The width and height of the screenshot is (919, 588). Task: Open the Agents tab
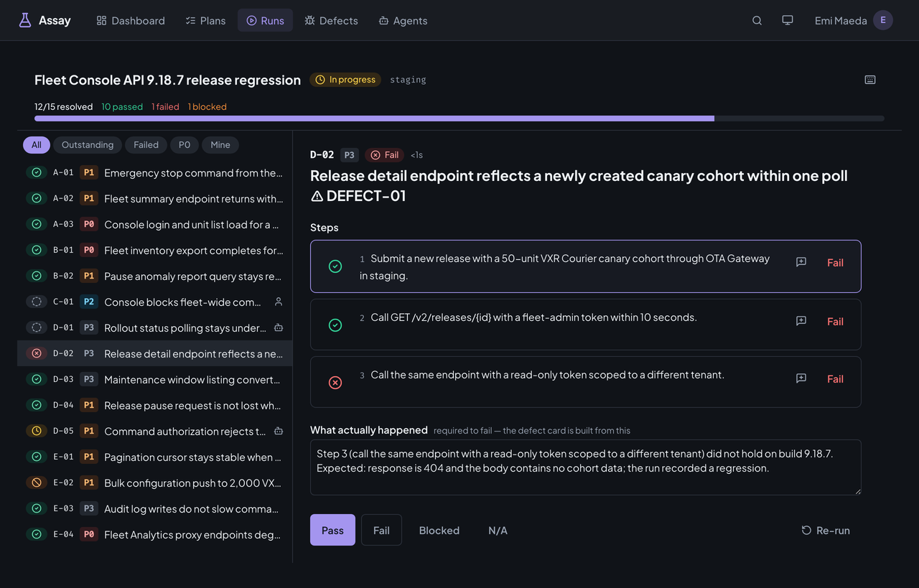(403, 20)
